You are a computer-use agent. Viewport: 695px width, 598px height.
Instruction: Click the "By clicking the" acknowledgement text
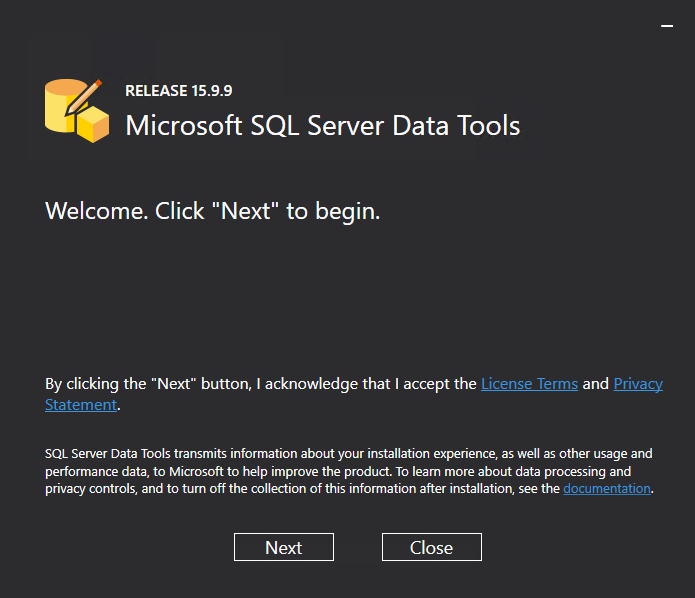coord(95,384)
